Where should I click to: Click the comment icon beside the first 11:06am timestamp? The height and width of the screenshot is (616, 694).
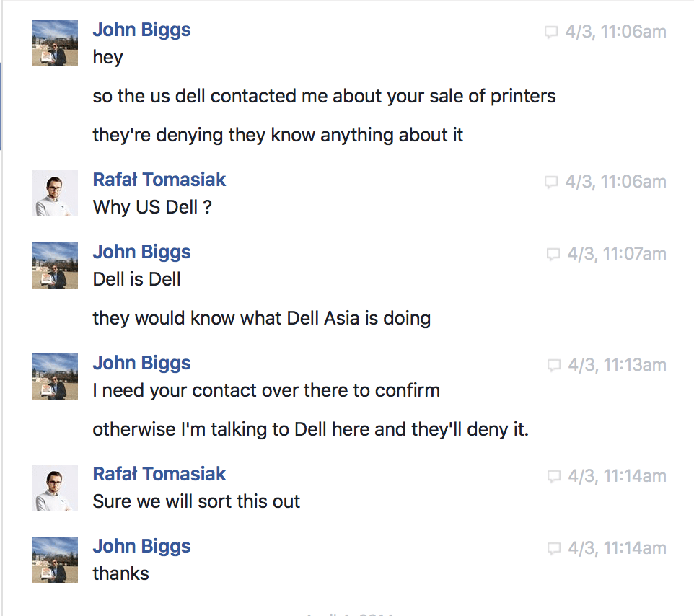550,32
